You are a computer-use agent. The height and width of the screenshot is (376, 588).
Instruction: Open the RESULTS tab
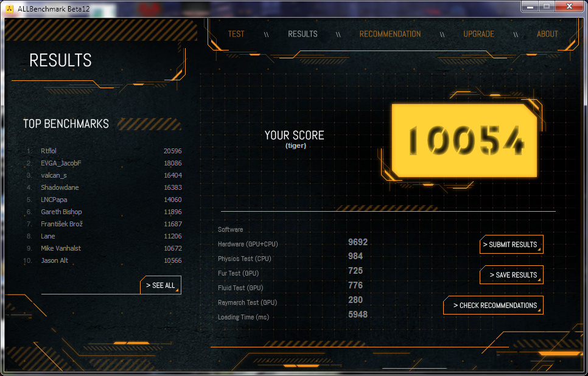[x=303, y=34]
